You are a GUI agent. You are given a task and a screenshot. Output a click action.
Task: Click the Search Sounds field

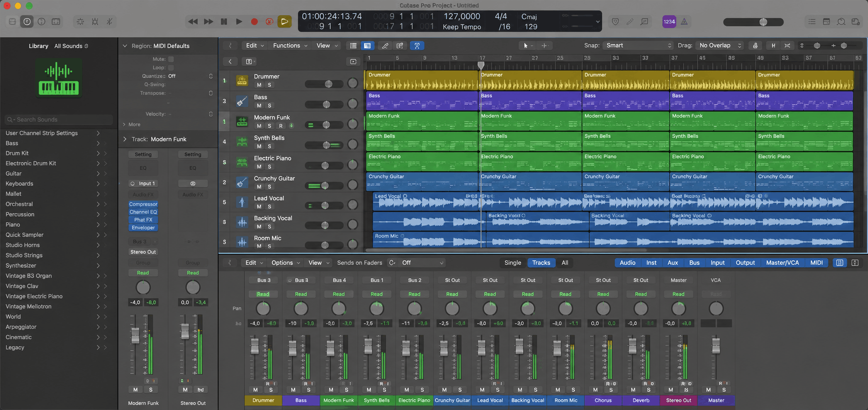tap(59, 119)
